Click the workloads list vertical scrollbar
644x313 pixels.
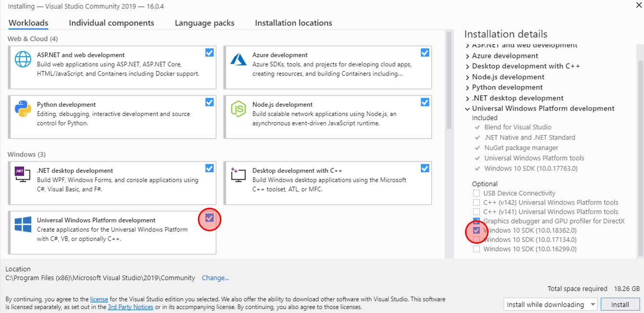(x=449, y=80)
